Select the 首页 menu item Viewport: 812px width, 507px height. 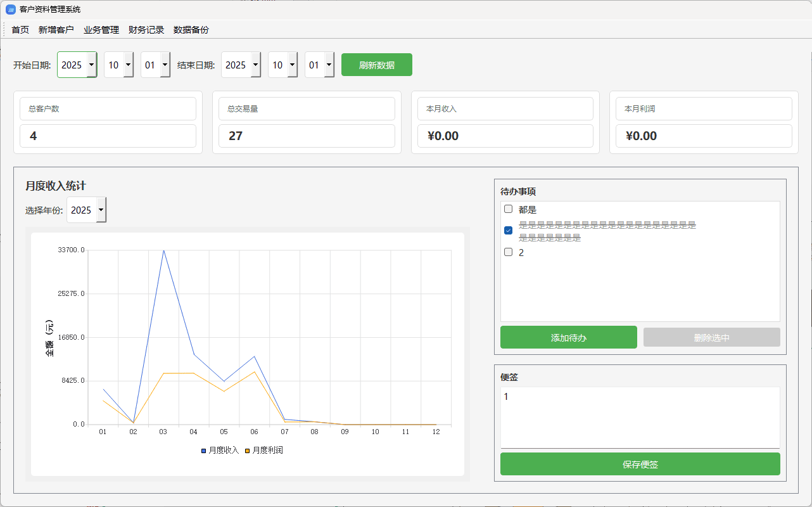point(20,29)
